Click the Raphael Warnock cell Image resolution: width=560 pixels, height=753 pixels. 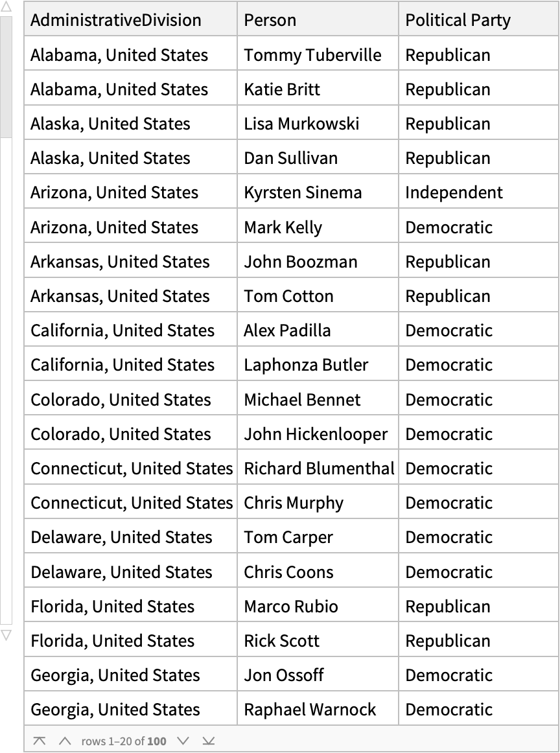tap(310, 710)
